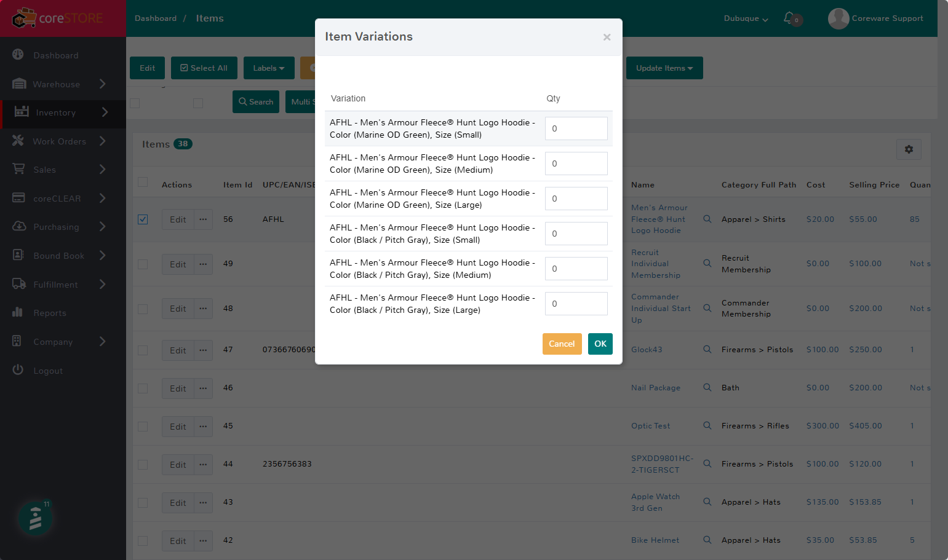This screenshot has height=560, width=948.
Task: Open table settings gear icon
Action: 909,149
